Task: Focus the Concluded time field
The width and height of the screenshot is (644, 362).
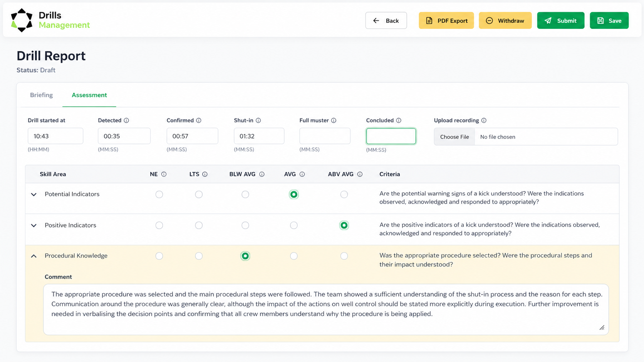Action: point(391,136)
